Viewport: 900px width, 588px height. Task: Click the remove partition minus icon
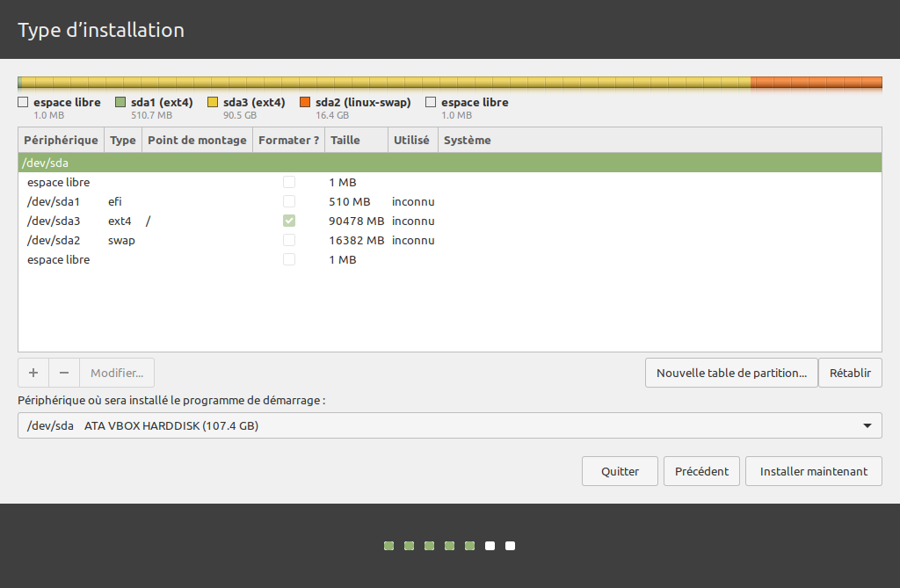point(63,373)
